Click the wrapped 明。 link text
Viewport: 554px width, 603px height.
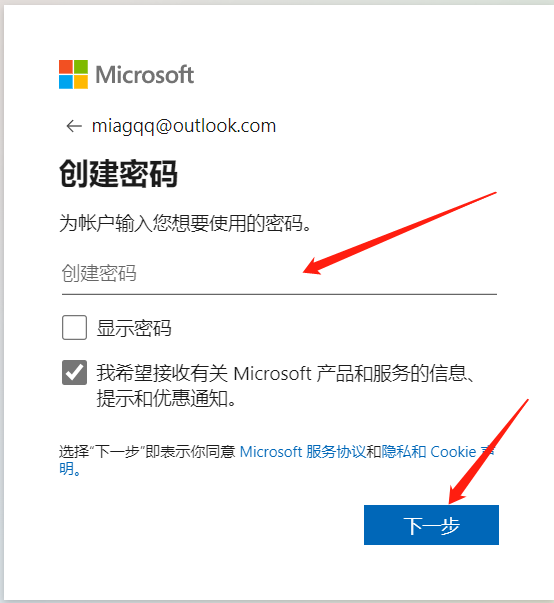(x=70, y=468)
